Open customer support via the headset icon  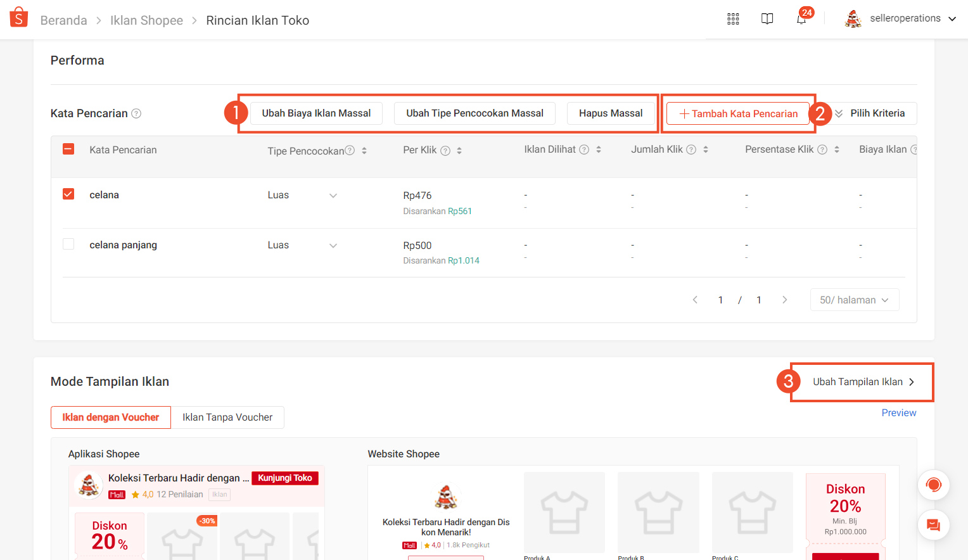(934, 485)
